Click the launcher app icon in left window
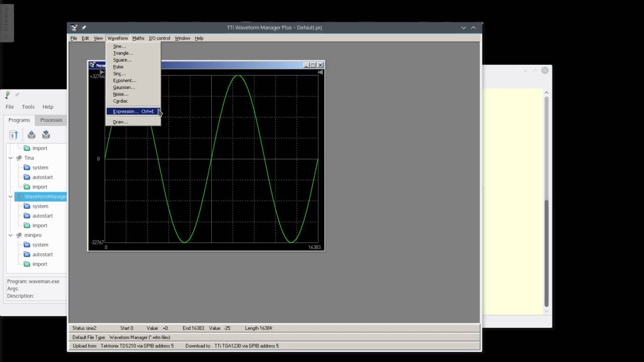 click(x=8, y=95)
